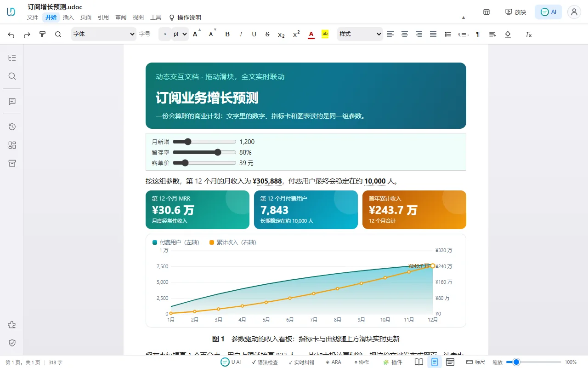Screen dimensions: 588x368
Task: Toggle superscript formatting
Action: click(x=296, y=34)
